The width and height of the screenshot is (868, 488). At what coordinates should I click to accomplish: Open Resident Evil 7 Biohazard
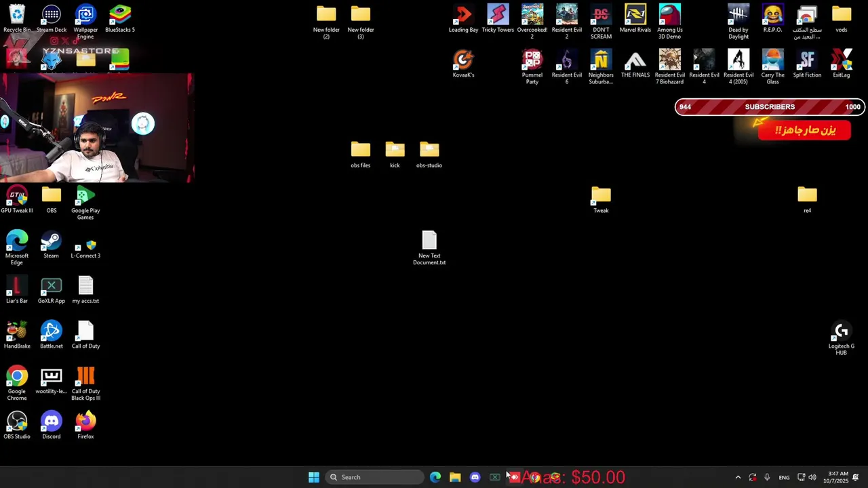pos(670,66)
